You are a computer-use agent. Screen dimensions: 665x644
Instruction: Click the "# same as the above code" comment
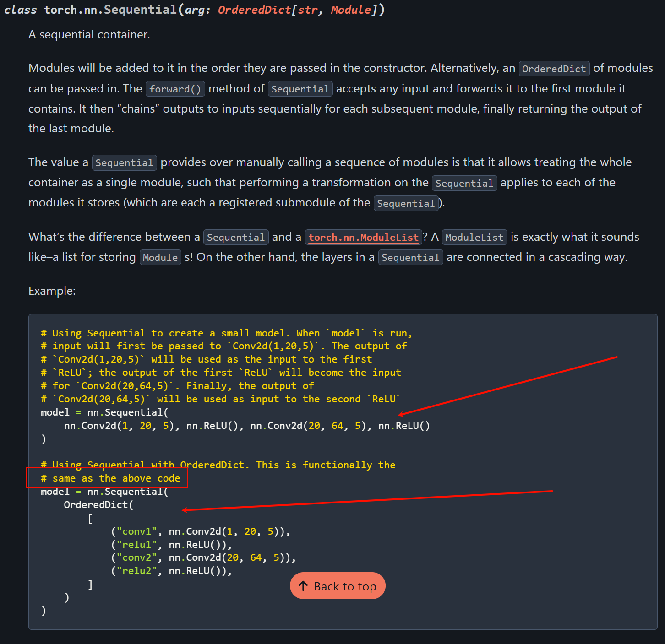pos(110,478)
